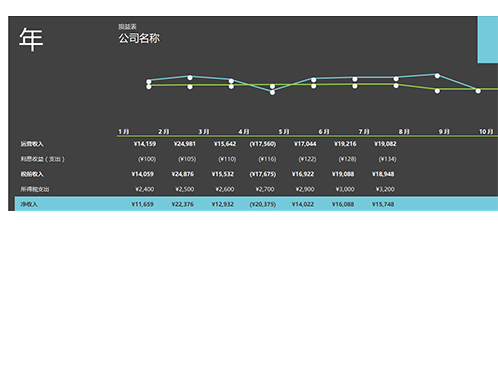The height and width of the screenshot is (382, 498).
Task: Click the small 损益表 label above company name
Action: coord(127,27)
